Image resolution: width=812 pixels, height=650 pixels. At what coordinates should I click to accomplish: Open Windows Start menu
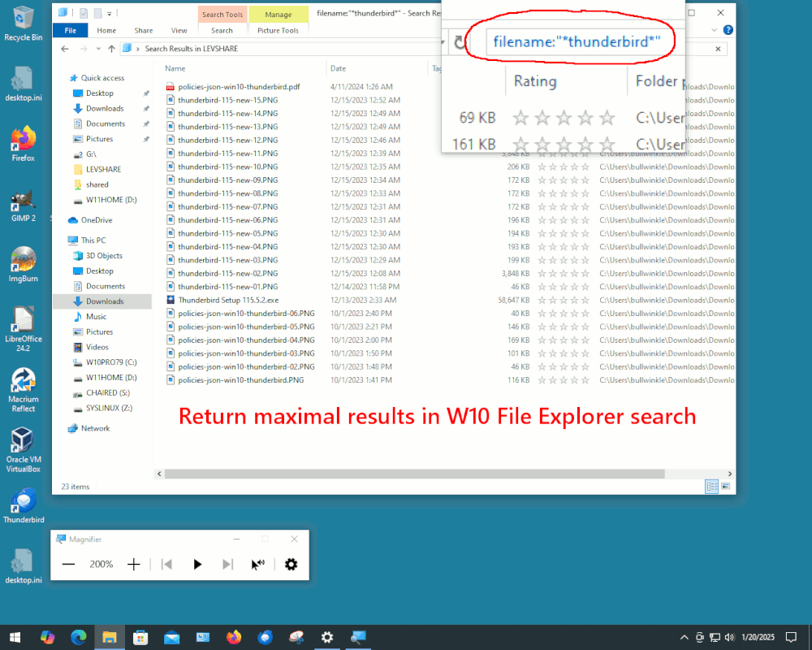(x=15, y=637)
